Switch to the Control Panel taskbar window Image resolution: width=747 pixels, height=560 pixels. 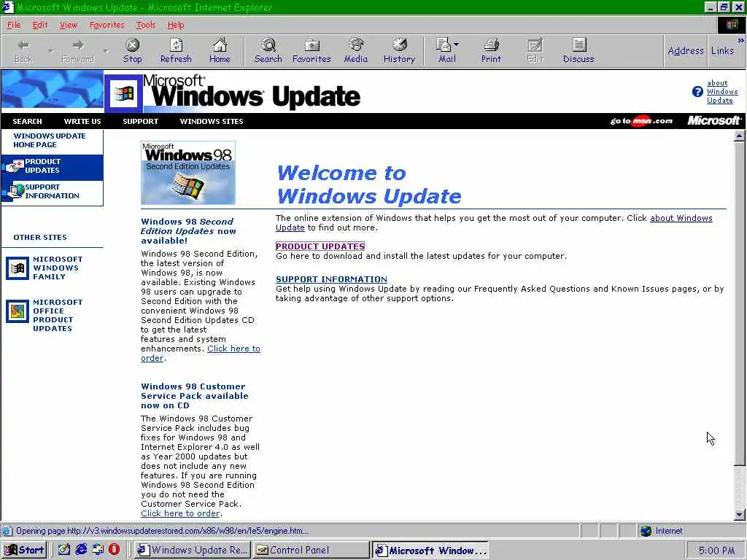click(x=311, y=550)
